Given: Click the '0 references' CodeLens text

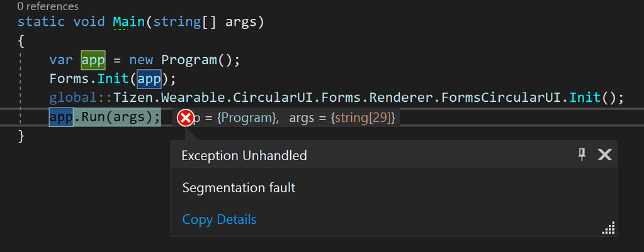Looking at the screenshot, I should pos(48,6).
